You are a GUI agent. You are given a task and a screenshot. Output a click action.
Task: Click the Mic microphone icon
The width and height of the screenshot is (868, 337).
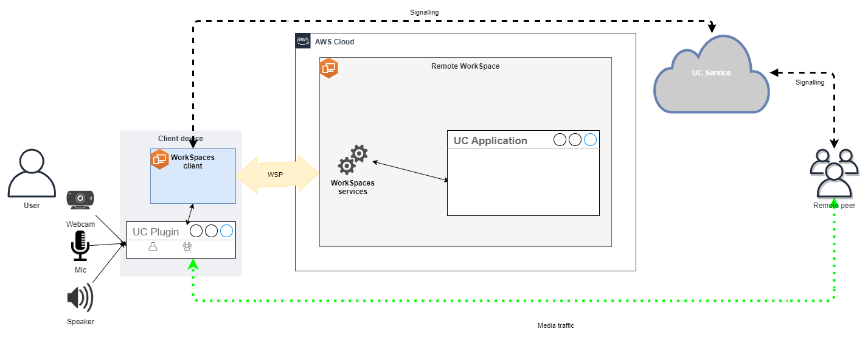(80, 246)
